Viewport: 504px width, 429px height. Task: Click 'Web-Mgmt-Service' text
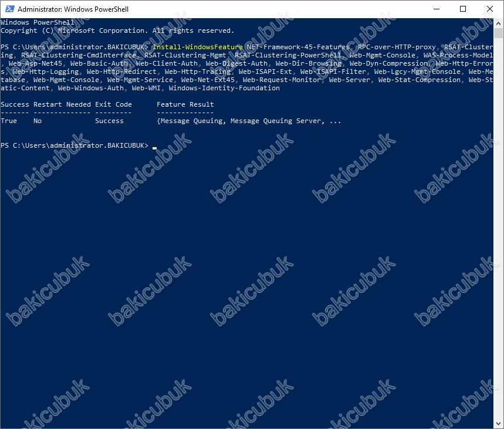140,80
